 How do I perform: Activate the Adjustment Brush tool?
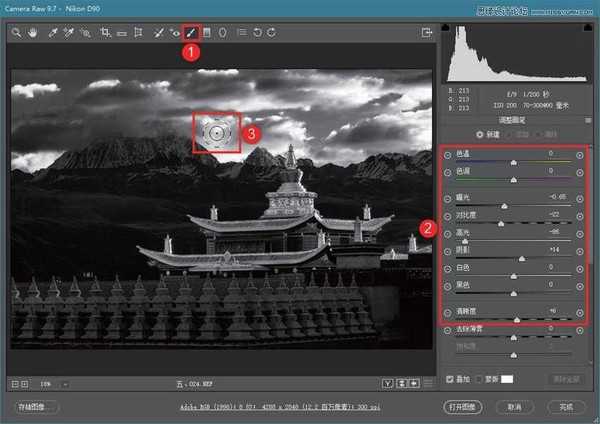coord(190,33)
